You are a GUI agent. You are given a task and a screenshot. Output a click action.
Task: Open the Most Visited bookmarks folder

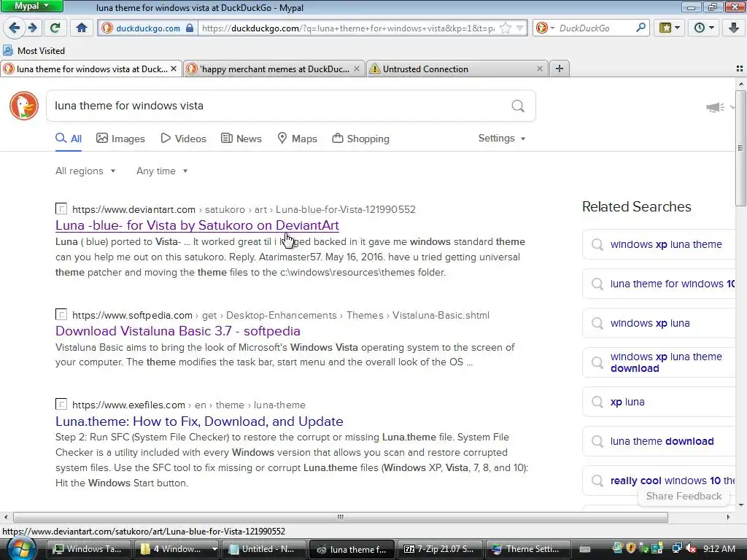(34, 50)
